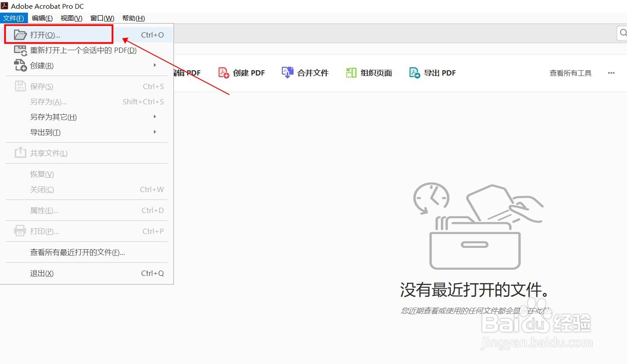The image size is (627, 364).
Task: Select 导出到(T) menu entry
Action: 87,132
